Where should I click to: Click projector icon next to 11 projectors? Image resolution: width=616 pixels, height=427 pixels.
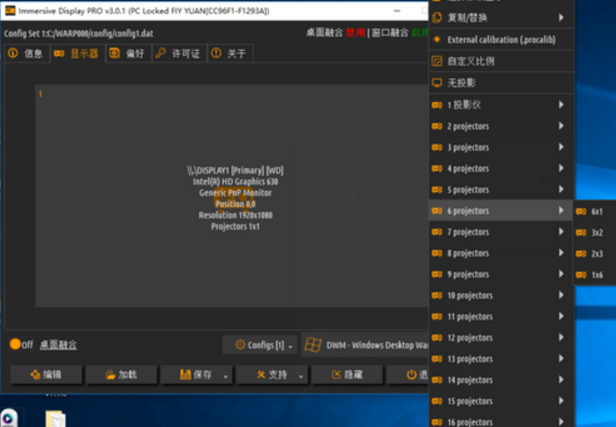click(437, 317)
